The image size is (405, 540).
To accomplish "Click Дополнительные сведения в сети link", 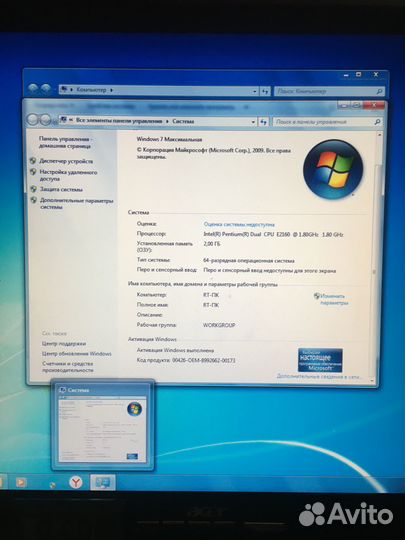I will coord(319,377).
